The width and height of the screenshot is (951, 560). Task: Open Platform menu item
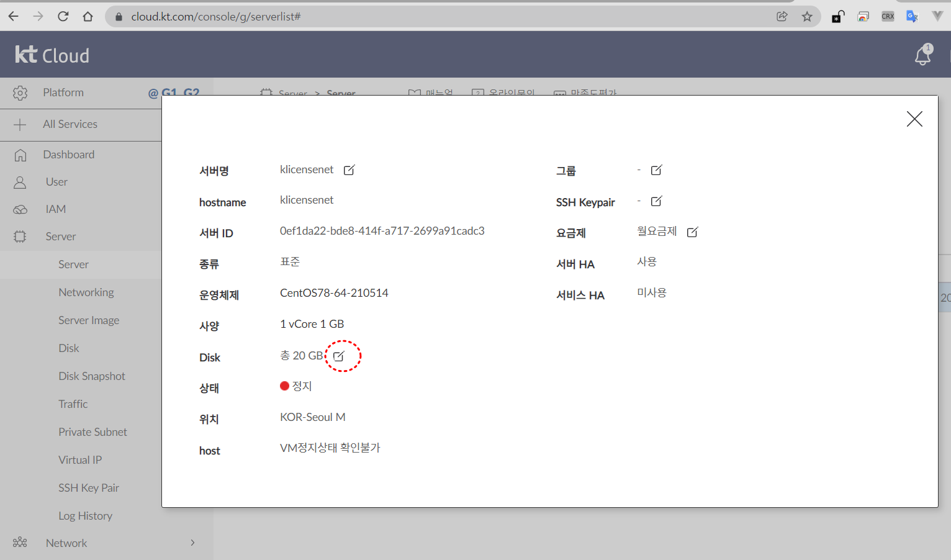click(63, 93)
